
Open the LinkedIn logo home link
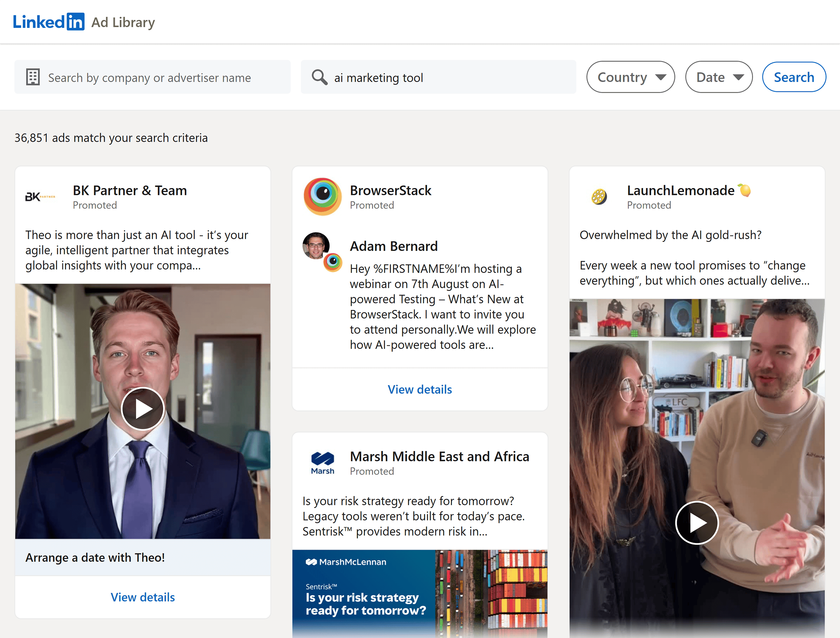pyautogui.click(x=49, y=21)
